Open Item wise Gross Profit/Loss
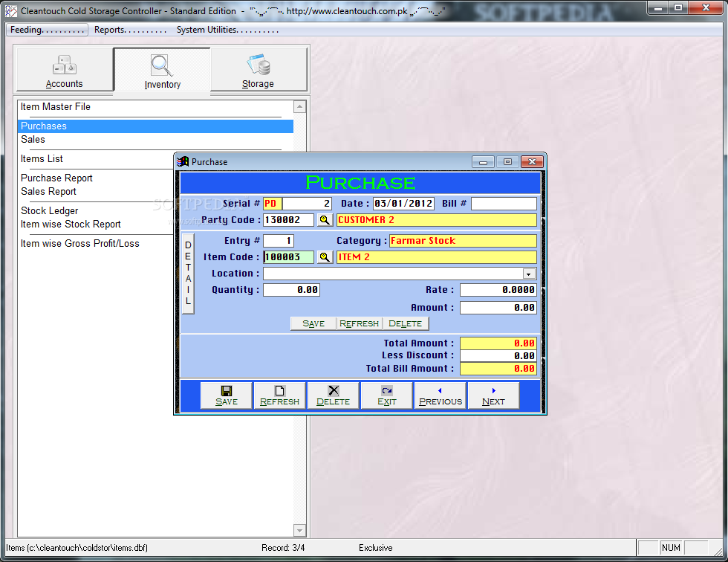This screenshot has width=728, height=562. click(80, 244)
